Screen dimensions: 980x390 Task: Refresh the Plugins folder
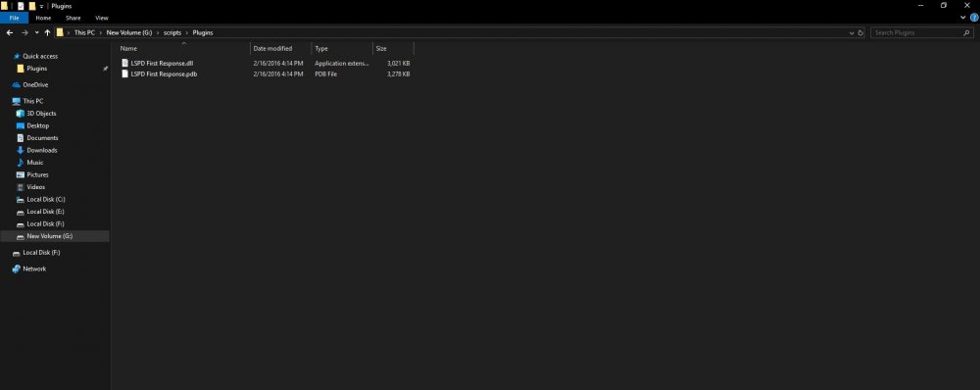(x=860, y=32)
